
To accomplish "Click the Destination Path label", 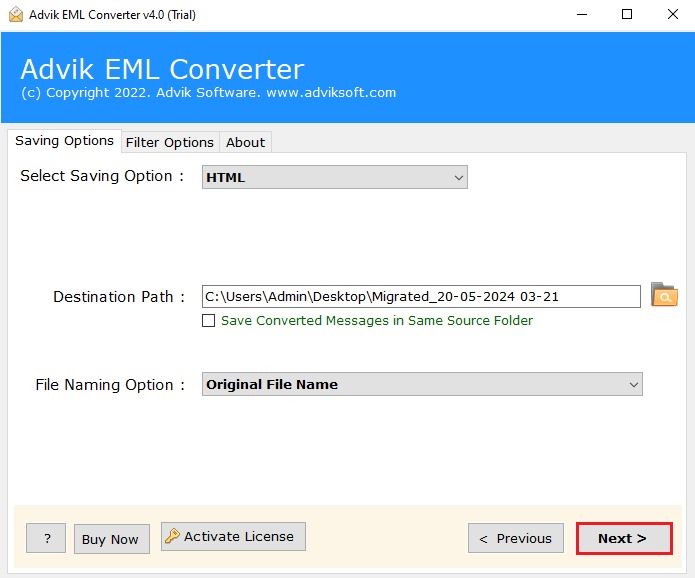I will tap(119, 297).
